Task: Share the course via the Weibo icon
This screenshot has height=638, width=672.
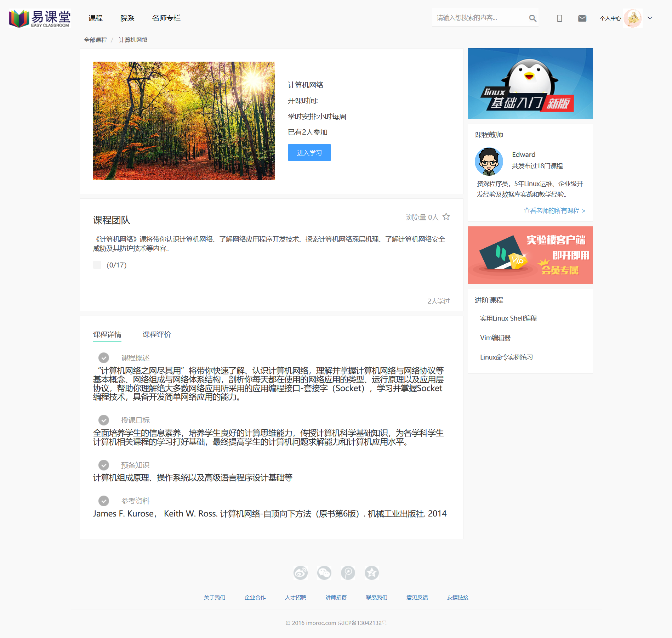Action: 300,572
